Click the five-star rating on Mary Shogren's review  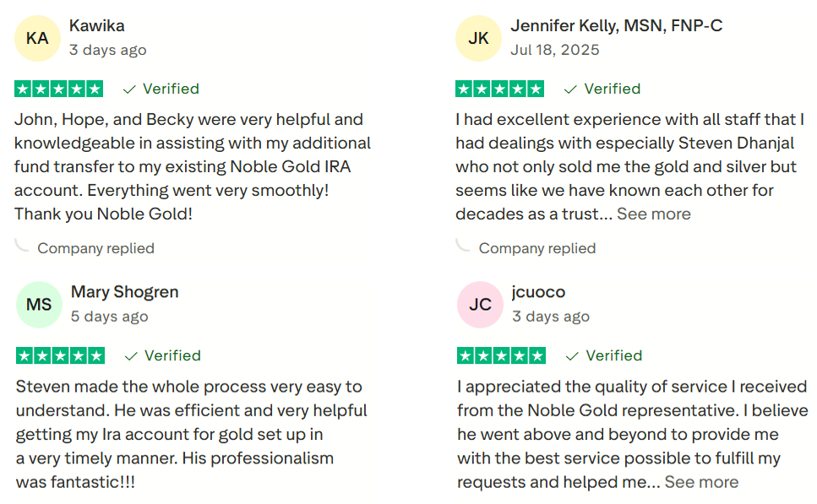tap(61, 355)
